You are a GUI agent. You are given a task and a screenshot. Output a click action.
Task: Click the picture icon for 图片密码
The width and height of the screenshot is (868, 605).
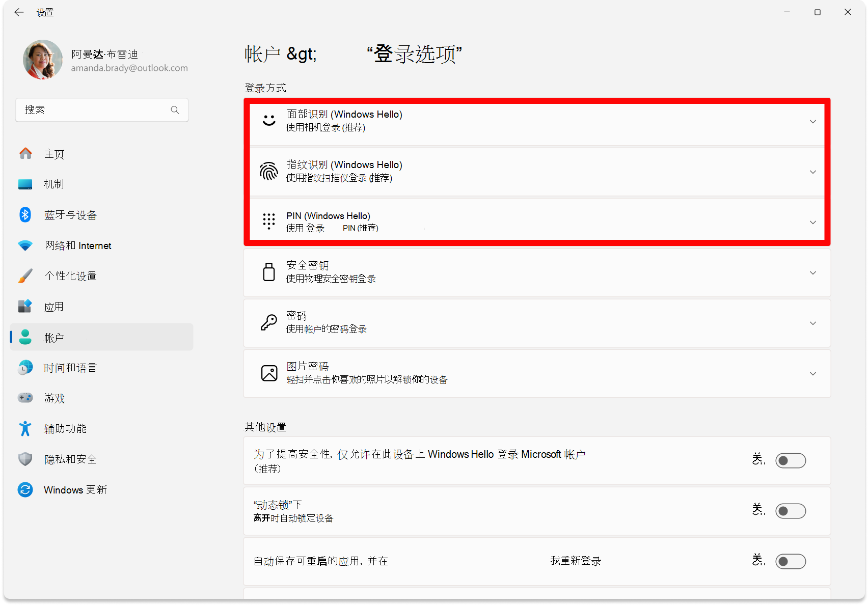click(269, 373)
